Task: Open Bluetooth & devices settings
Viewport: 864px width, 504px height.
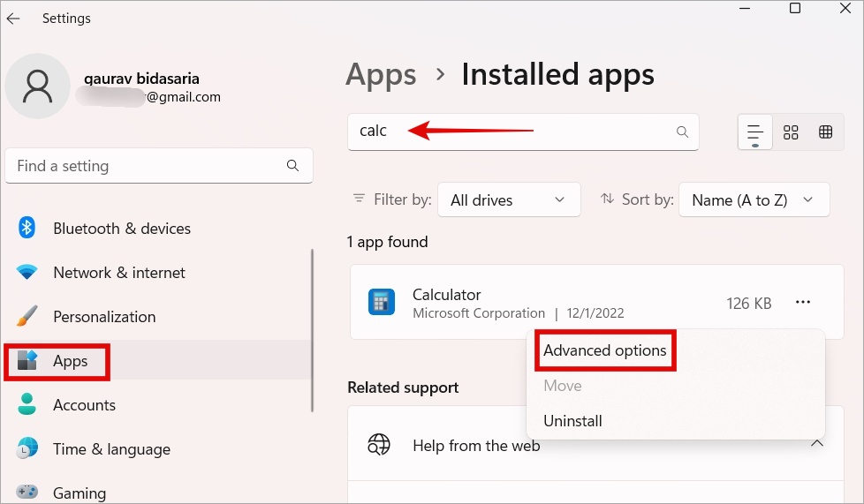Action: click(121, 229)
